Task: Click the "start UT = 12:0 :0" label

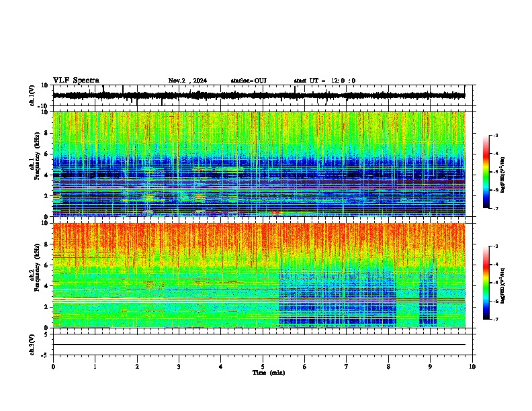Action: 324,81
